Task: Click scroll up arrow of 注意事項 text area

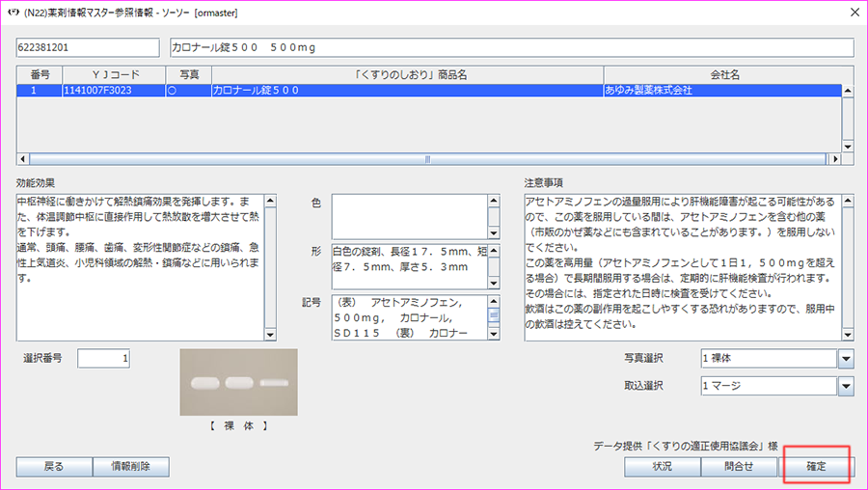Action: (848, 201)
